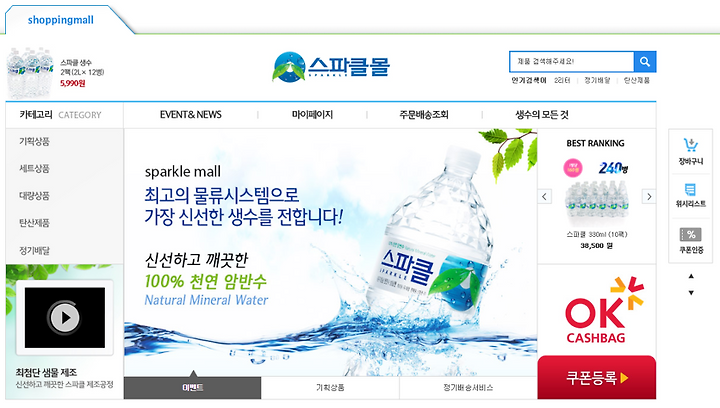The height and width of the screenshot is (408, 720).
Task: Open the 장바구니 cart icon
Action: (691, 151)
